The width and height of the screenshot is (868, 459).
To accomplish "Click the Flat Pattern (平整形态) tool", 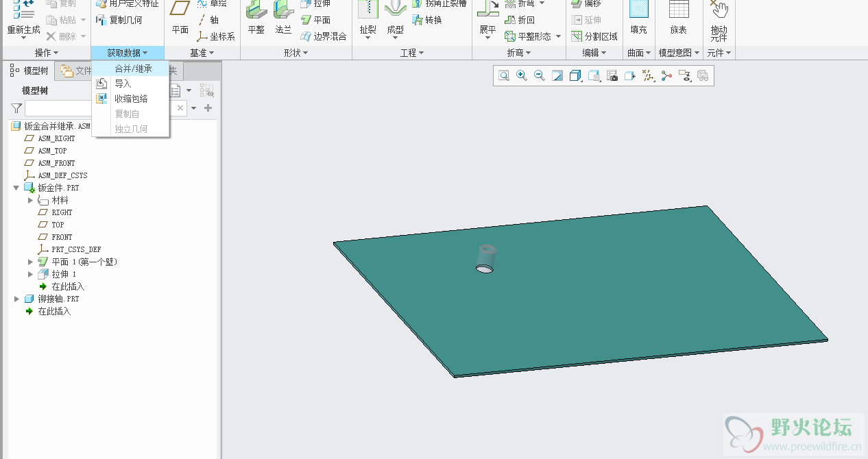I will pyautogui.click(x=529, y=36).
